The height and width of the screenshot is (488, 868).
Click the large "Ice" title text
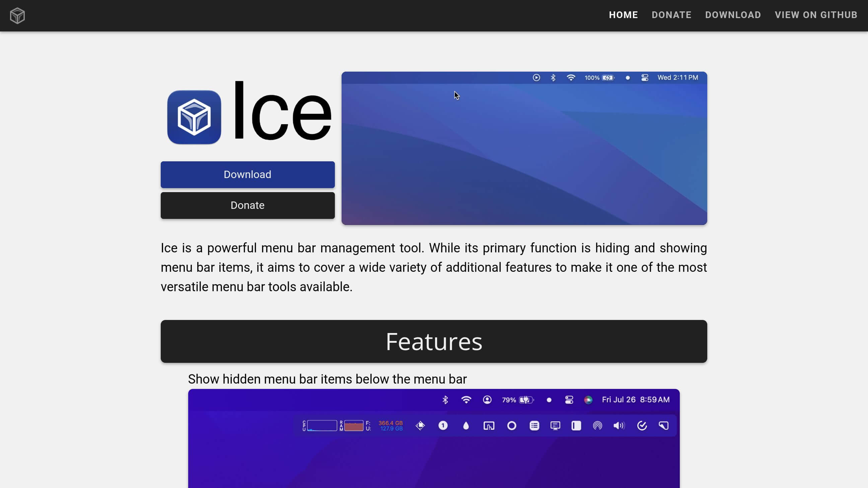point(282,110)
